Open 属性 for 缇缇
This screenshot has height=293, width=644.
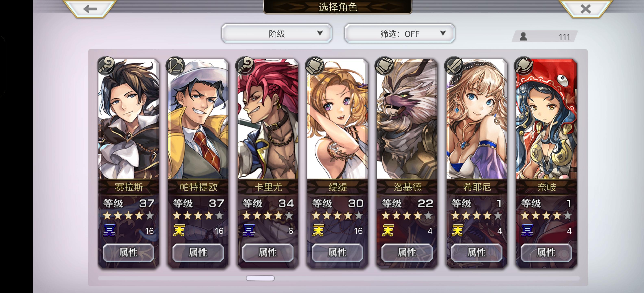click(x=337, y=253)
